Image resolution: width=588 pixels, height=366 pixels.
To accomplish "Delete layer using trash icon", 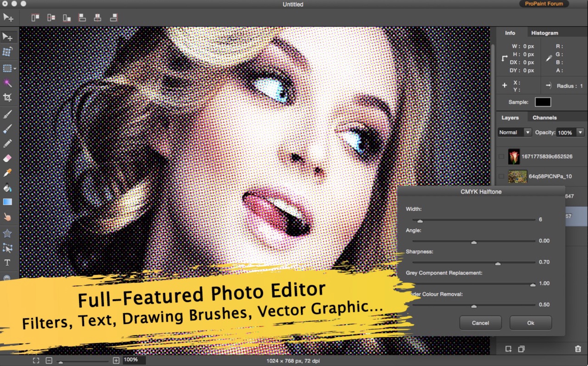I will (x=578, y=349).
